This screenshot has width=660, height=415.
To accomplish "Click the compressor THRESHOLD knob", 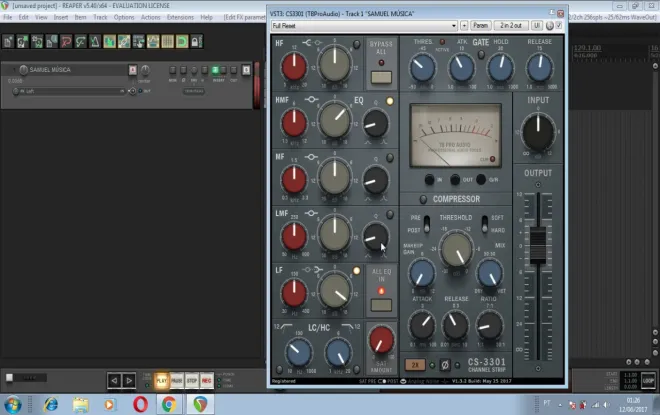I will (x=456, y=249).
